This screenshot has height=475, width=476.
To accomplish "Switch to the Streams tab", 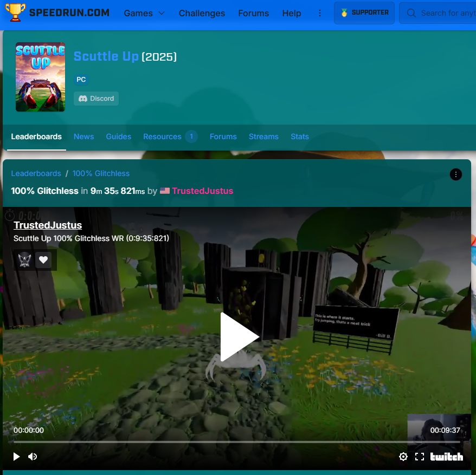I will [x=263, y=137].
